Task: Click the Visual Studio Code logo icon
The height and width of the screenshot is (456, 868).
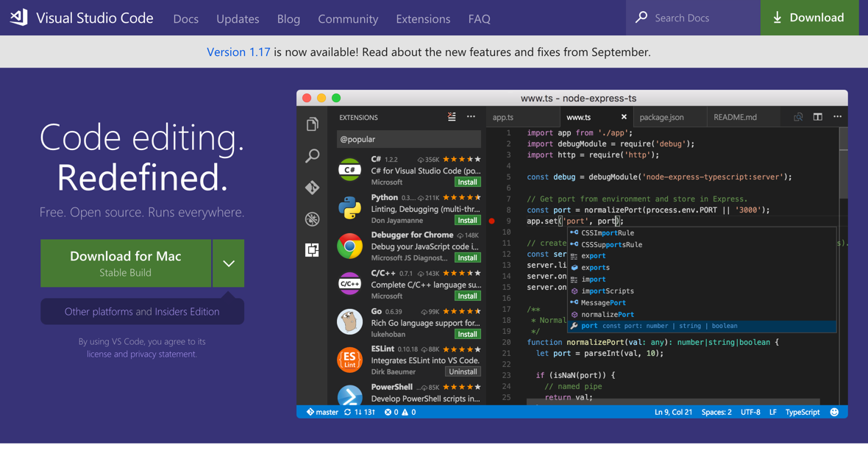Action: pos(19,17)
